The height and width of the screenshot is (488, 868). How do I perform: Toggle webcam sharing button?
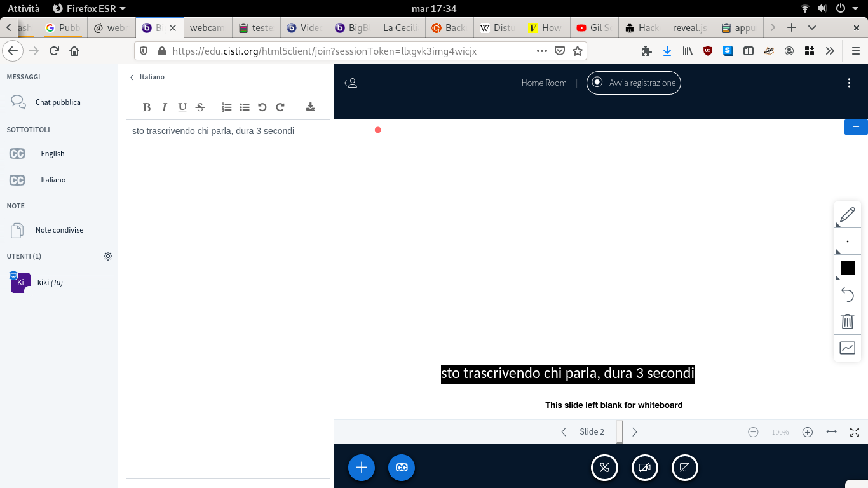[x=645, y=468]
